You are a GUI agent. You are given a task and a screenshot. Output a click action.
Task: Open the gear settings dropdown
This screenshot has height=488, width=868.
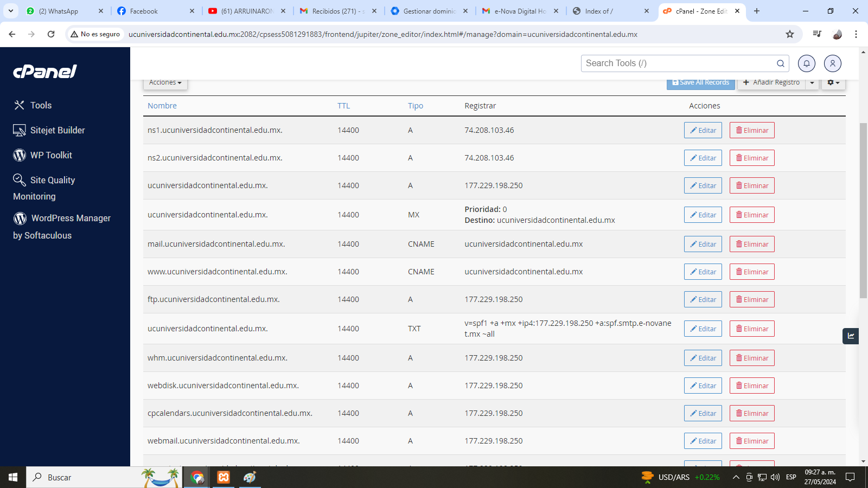(x=833, y=83)
